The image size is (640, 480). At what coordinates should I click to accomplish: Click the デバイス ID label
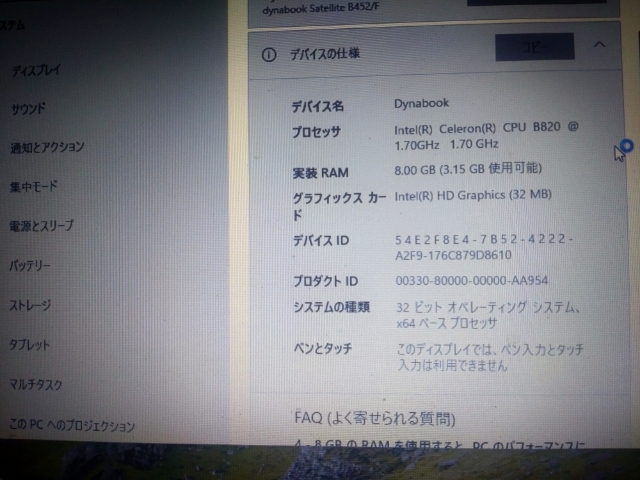[x=321, y=241]
